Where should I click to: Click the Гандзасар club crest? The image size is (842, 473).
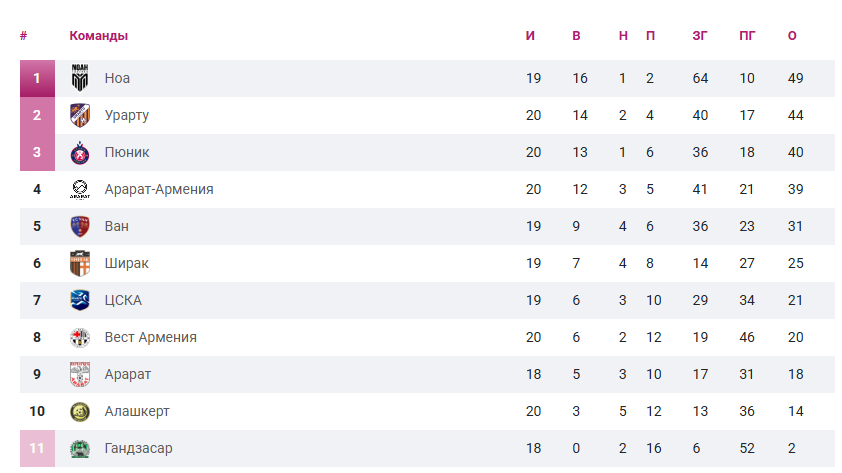click(x=80, y=449)
